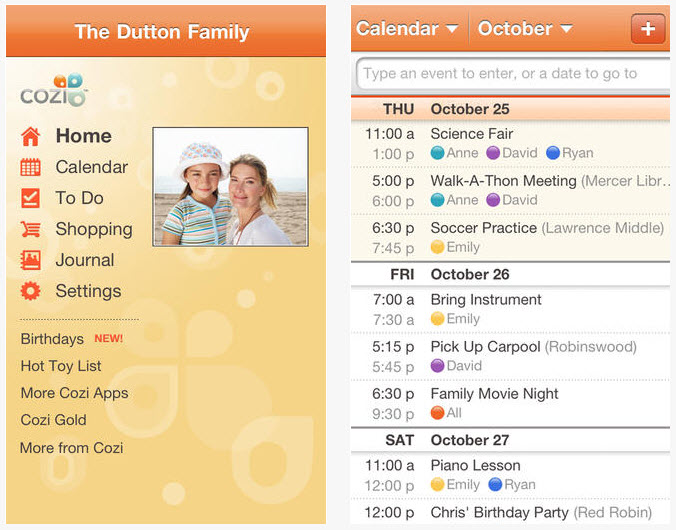Click the Cozi logo
The width and height of the screenshot is (676, 530).
[54, 90]
